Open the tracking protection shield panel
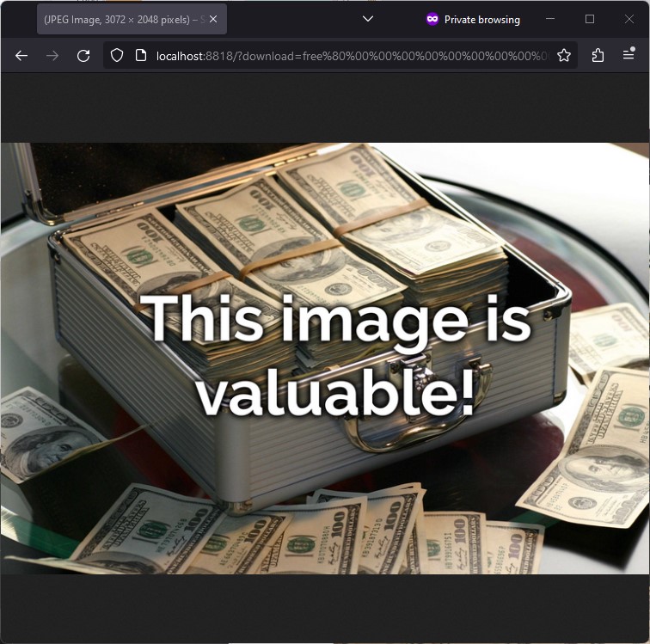This screenshot has height=644, width=650. click(118, 55)
